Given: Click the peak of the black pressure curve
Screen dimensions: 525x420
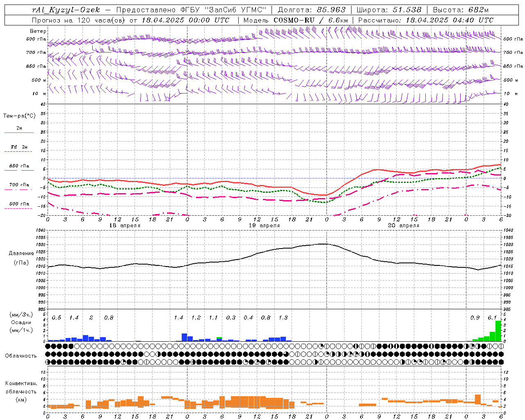Looking at the screenshot, I should [324, 244].
